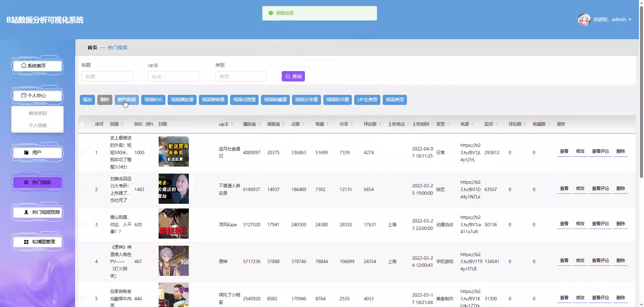This screenshot has height=307, width=644.
Task: Open the 视频投币量 button
Action: click(337, 100)
